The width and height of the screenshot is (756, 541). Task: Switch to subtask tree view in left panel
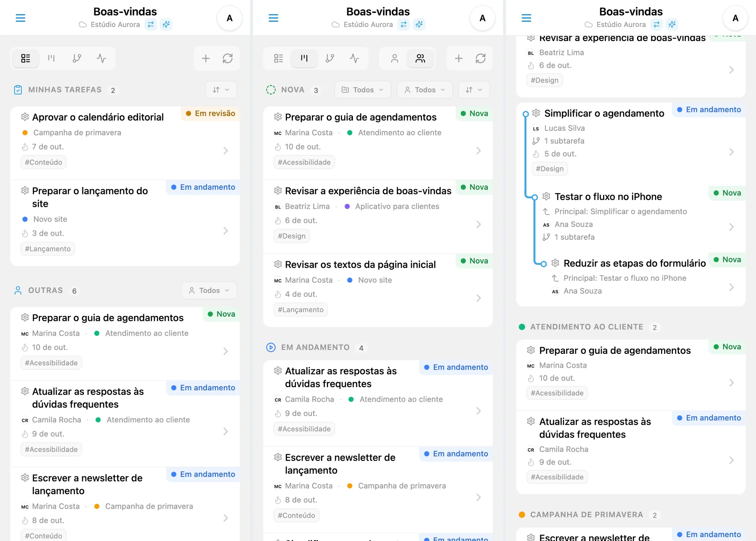click(x=77, y=58)
